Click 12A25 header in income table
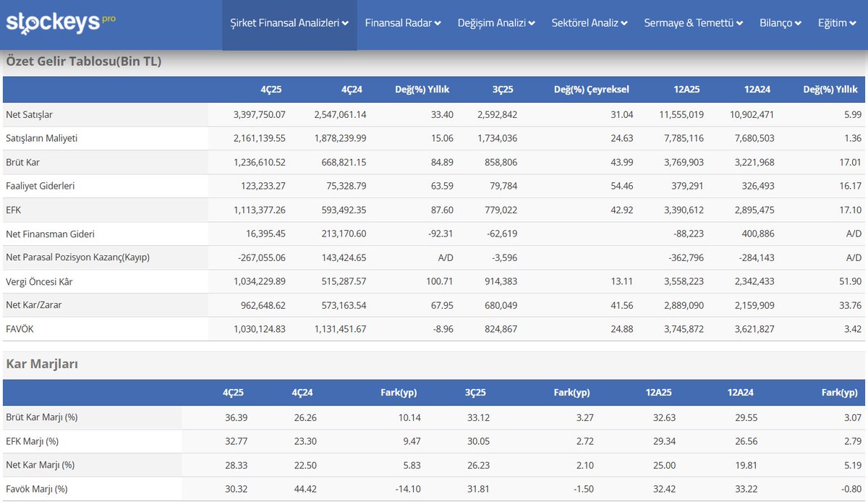 [686, 90]
